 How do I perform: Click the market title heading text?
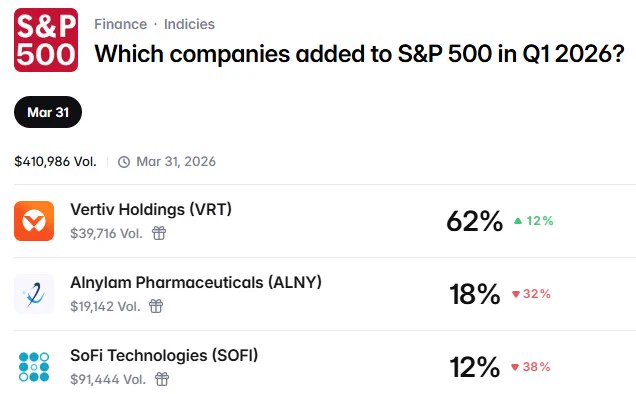point(359,54)
